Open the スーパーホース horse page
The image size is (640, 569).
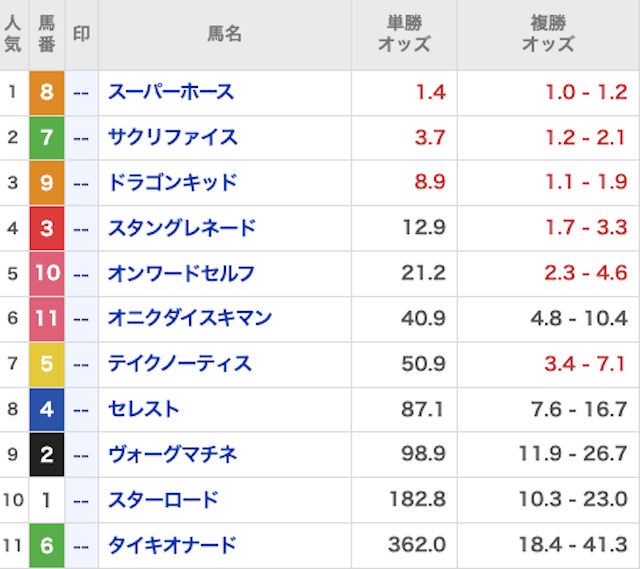tap(170, 93)
